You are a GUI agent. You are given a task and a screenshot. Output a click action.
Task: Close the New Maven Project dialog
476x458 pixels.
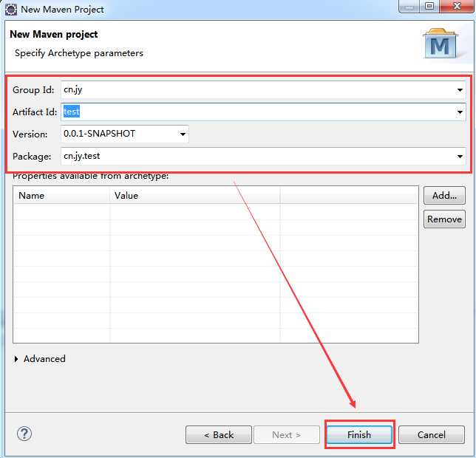pyautogui.click(x=457, y=6)
